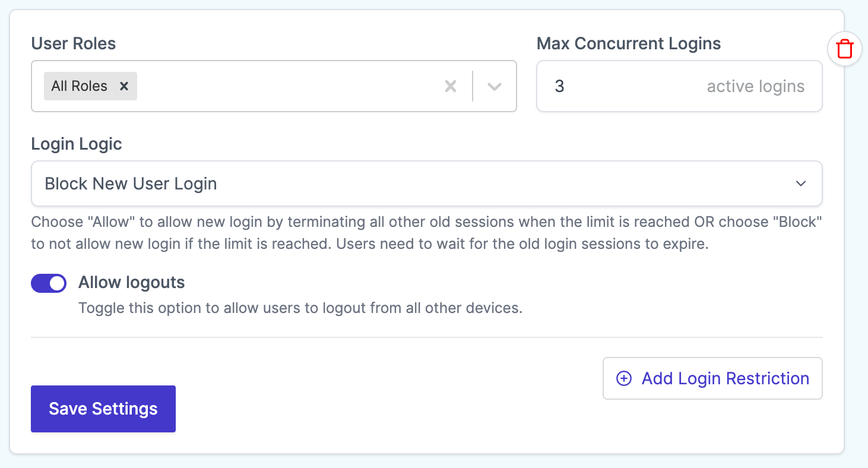Click the "active logins" placeholder area
The image size is (868, 468).
(755, 86)
